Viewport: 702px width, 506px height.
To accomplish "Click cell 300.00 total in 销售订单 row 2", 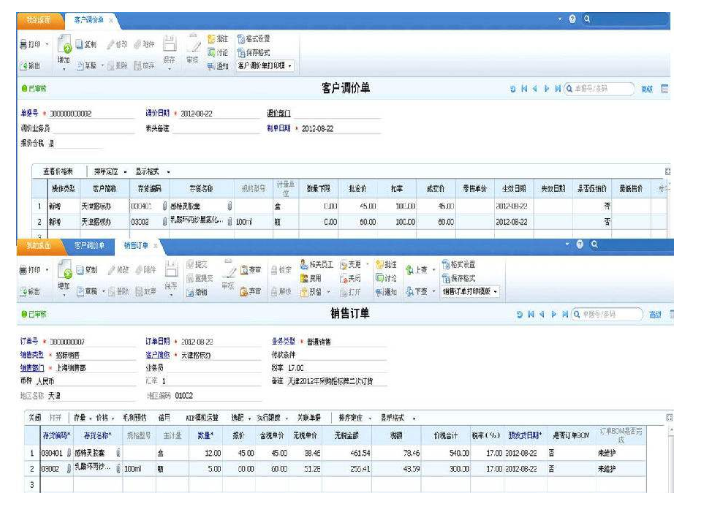I will pyautogui.click(x=445, y=469).
